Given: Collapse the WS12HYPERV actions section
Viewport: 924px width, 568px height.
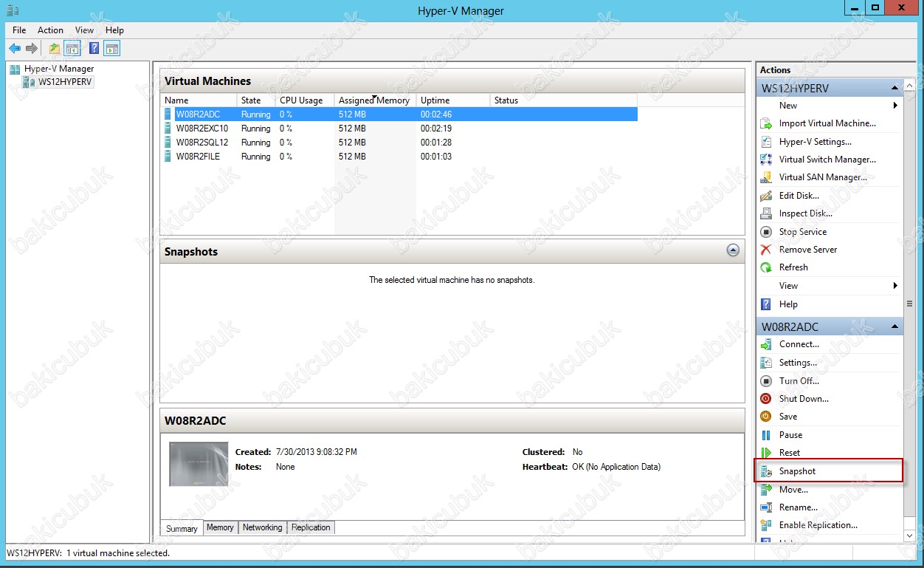Looking at the screenshot, I should tap(894, 88).
